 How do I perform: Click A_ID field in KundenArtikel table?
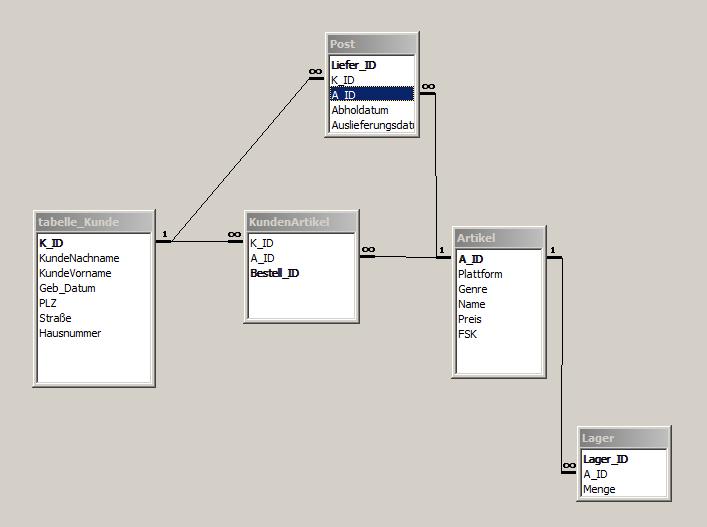301,258
